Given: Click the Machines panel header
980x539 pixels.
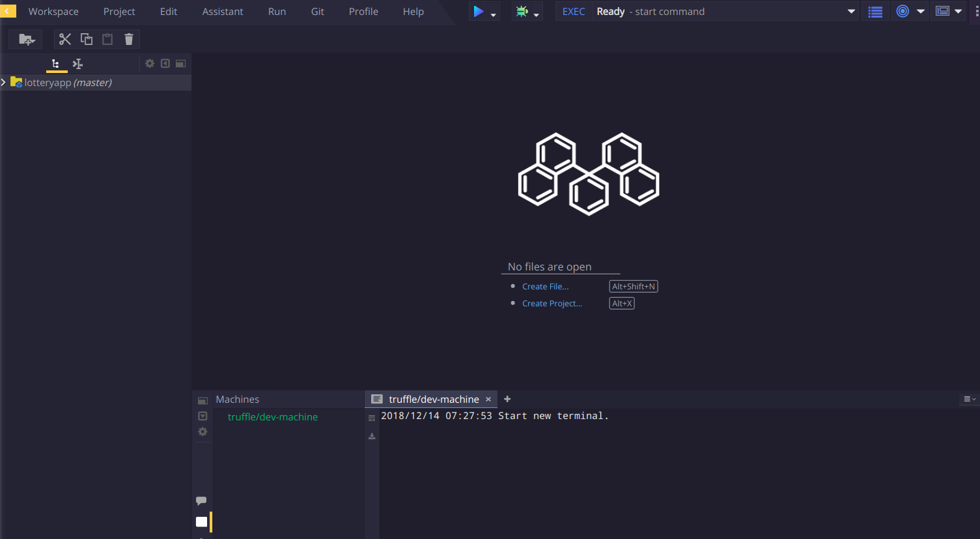Looking at the screenshot, I should click(x=238, y=400).
